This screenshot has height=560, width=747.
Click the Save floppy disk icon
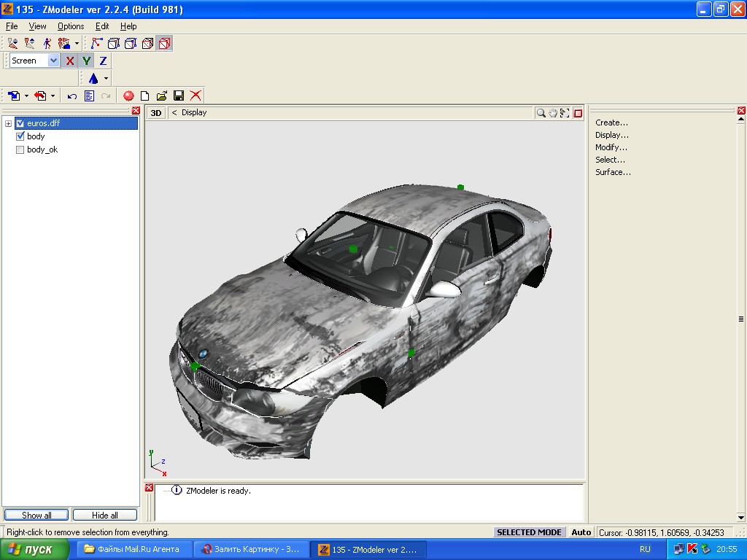point(179,96)
